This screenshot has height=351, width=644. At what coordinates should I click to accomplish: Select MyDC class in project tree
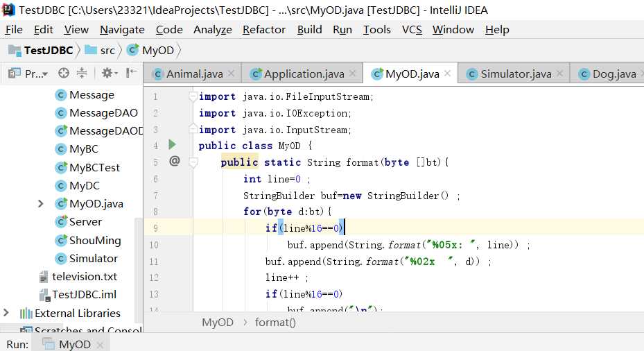pos(77,185)
